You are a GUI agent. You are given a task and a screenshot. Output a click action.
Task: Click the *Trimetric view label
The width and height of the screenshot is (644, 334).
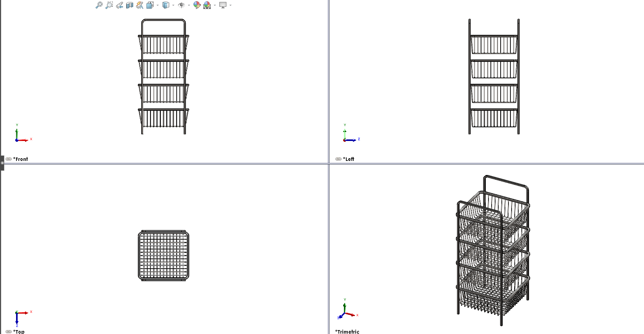[347, 332]
